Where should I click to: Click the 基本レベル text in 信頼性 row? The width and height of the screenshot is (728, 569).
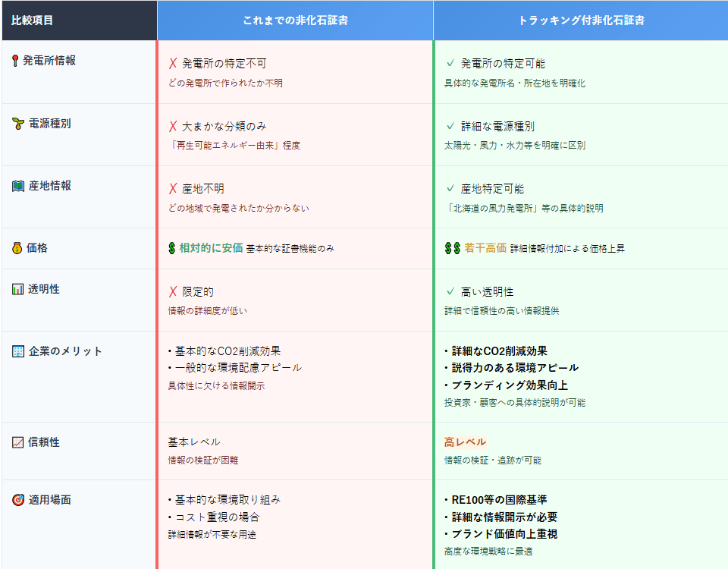click(194, 442)
